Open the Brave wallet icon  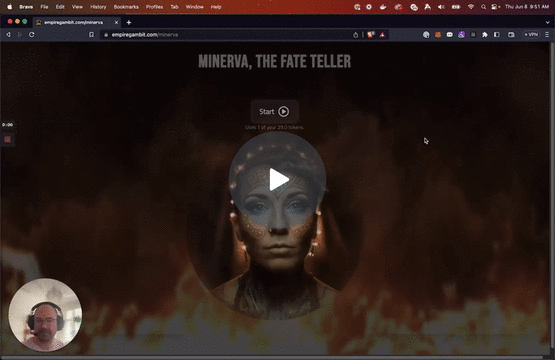511,35
